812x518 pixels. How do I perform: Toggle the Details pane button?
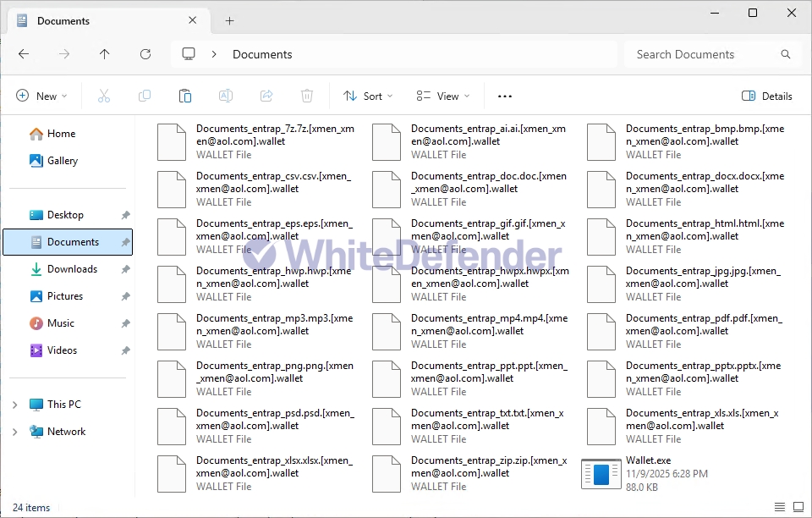(766, 96)
